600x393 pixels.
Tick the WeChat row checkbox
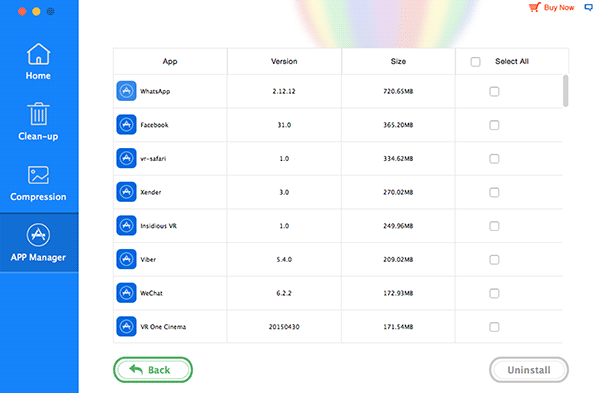[494, 294]
